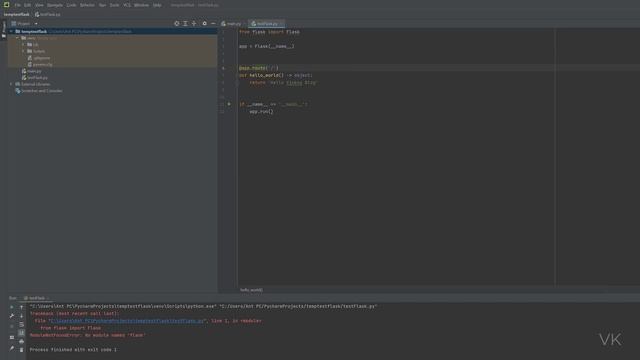The width and height of the screenshot is (640, 360).
Task: Click 'Process finished with exit code 1' text
Action: [73, 350]
